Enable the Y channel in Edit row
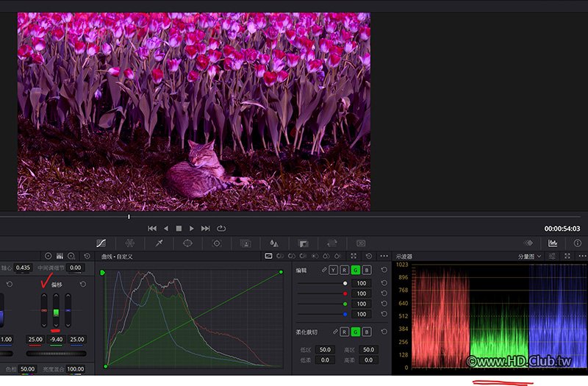The image size is (588, 386). (x=334, y=271)
